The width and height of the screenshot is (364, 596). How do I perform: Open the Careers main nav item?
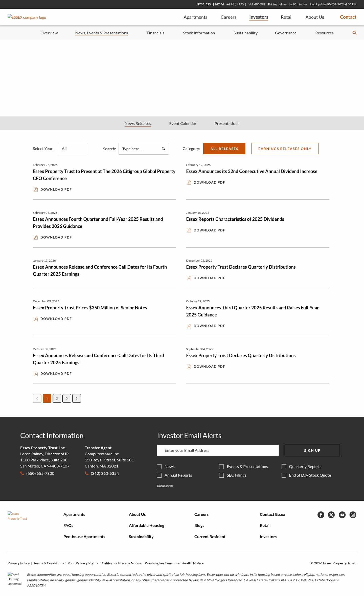pyautogui.click(x=229, y=17)
